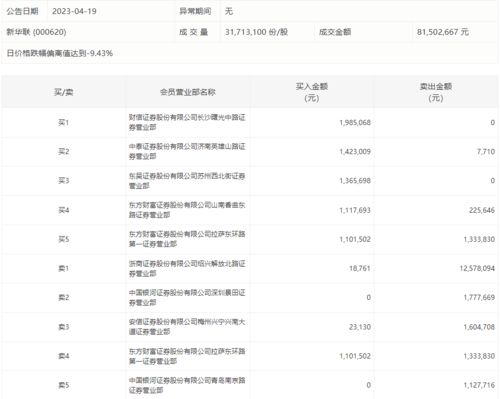
Task: Click the 成交量 label
Action: pos(193,32)
